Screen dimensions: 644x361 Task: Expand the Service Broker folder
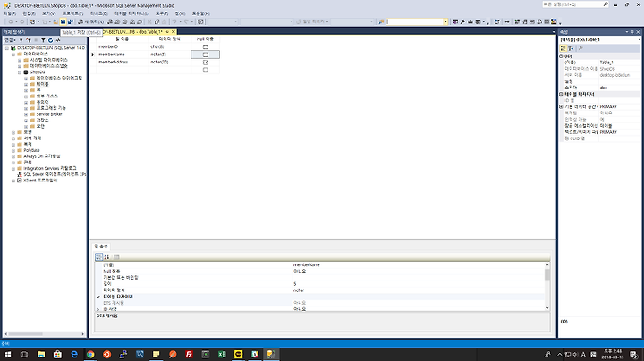pyautogui.click(x=26, y=114)
